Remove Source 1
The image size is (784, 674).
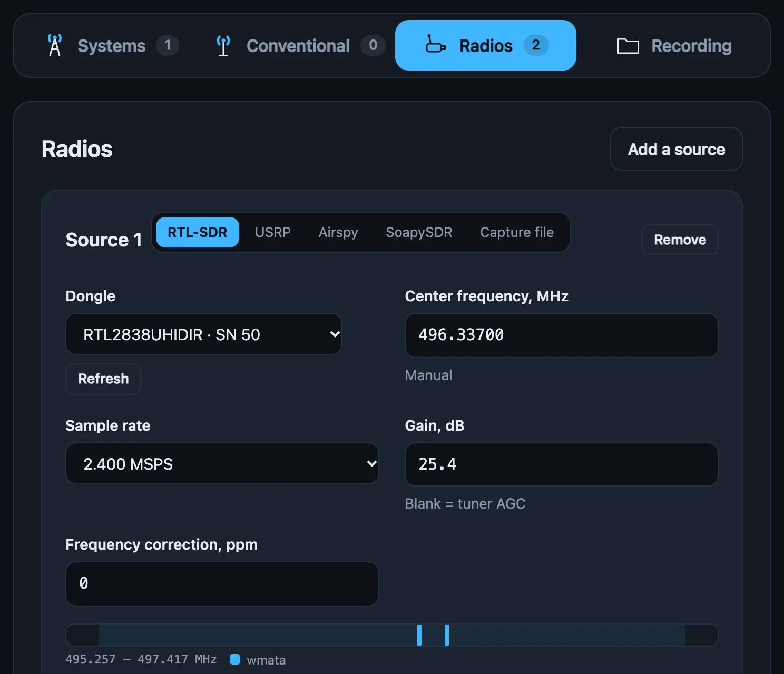680,240
